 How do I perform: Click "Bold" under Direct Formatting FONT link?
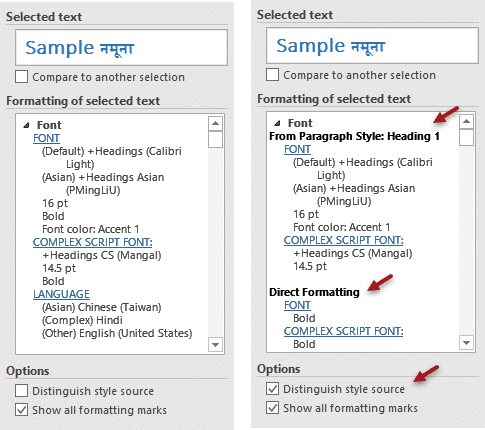point(304,318)
